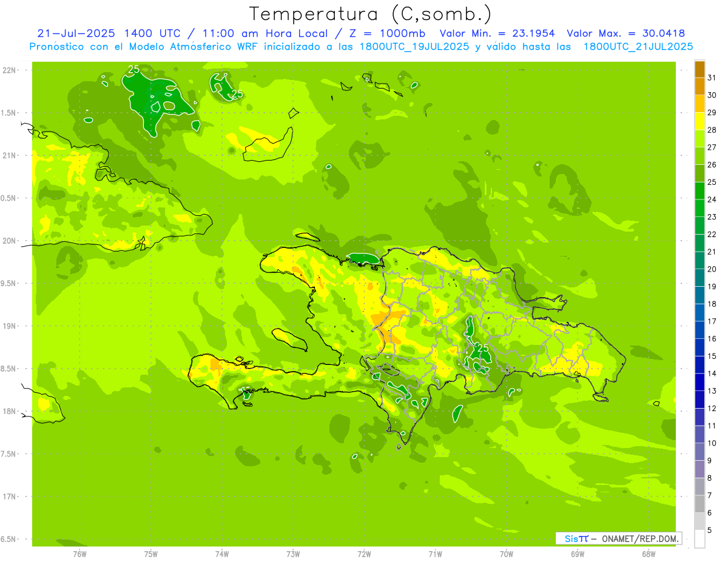
Task: Click the "17N" latitude axis label
Action: coord(8,497)
